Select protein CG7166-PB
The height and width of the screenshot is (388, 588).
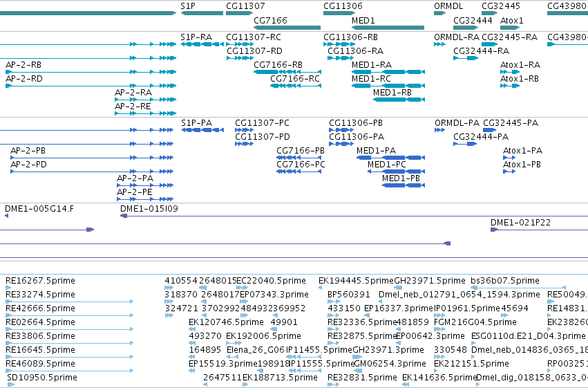tap(301, 151)
